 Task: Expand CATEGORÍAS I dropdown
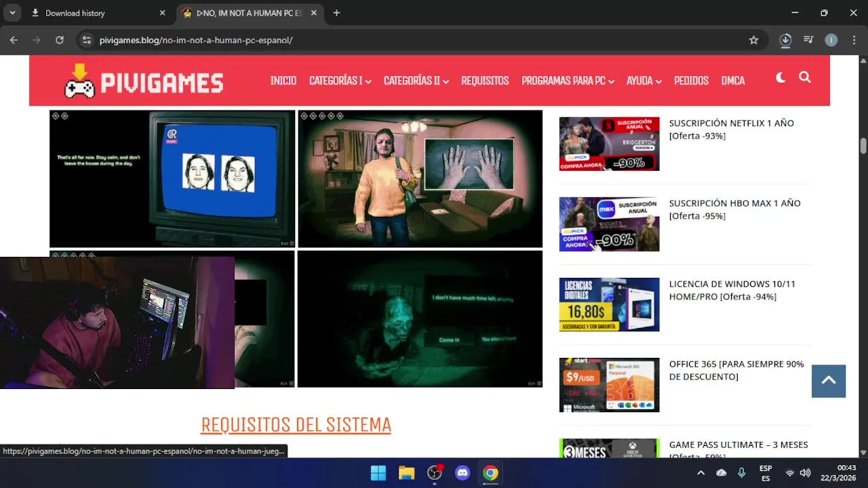(340, 81)
